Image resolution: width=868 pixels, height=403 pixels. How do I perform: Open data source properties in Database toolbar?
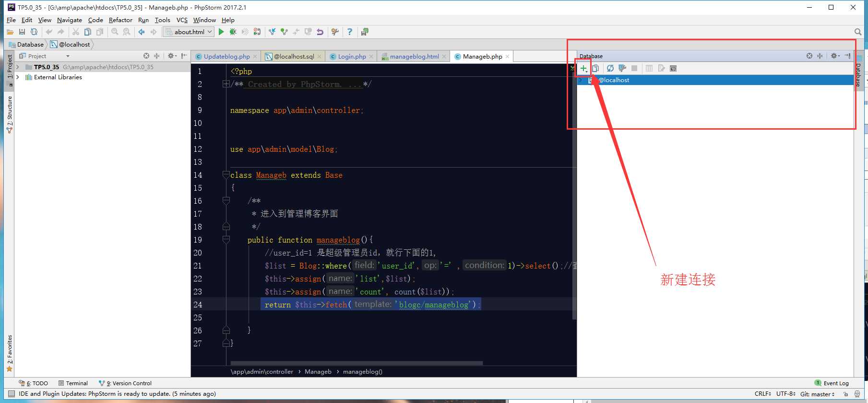coord(622,68)
